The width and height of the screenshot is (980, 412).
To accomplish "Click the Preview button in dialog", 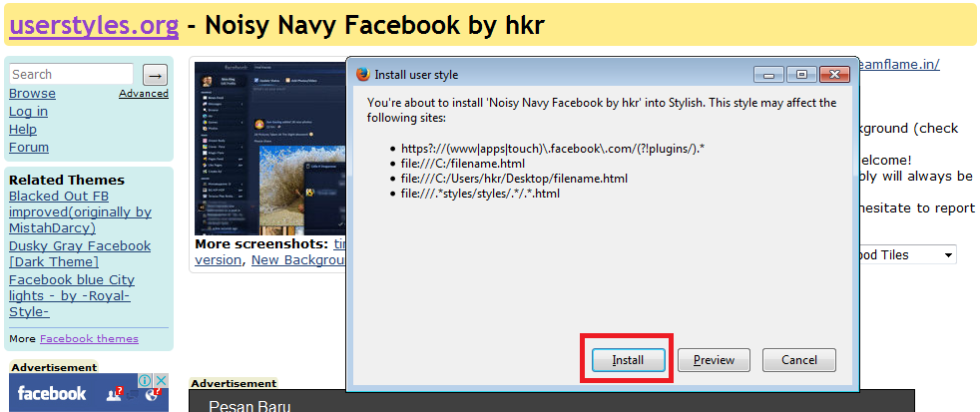I will coord(714,360).
